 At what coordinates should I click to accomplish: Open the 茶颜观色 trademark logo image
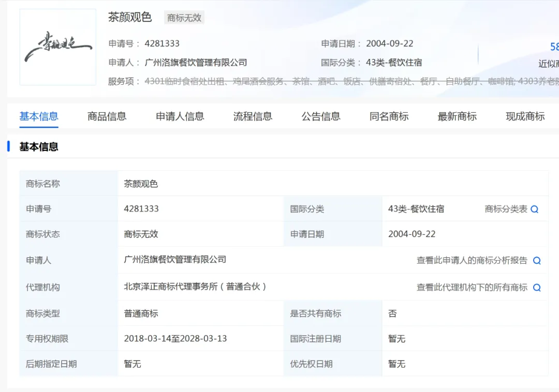[x=58, y=47]
